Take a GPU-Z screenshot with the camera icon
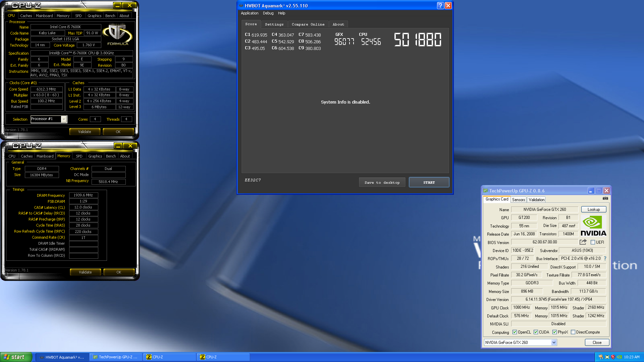The width and height of the screenshot is (644, 362). [x=605, y=198]
